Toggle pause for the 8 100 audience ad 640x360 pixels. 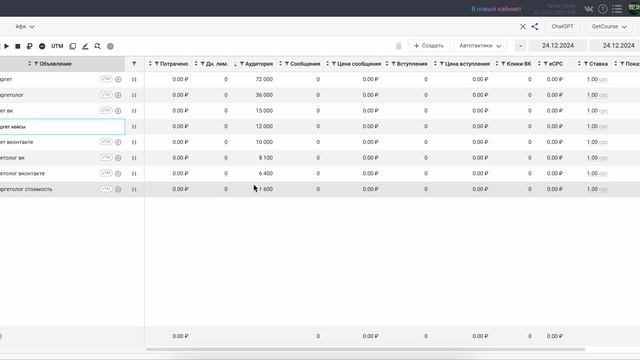[x=134, y=158]
